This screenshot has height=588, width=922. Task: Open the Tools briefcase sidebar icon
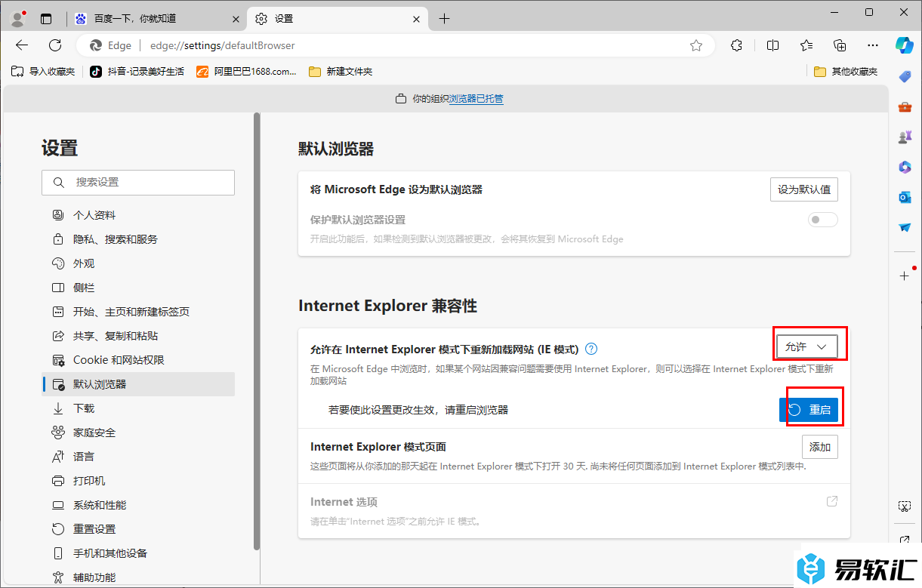(x=905, y=107)
